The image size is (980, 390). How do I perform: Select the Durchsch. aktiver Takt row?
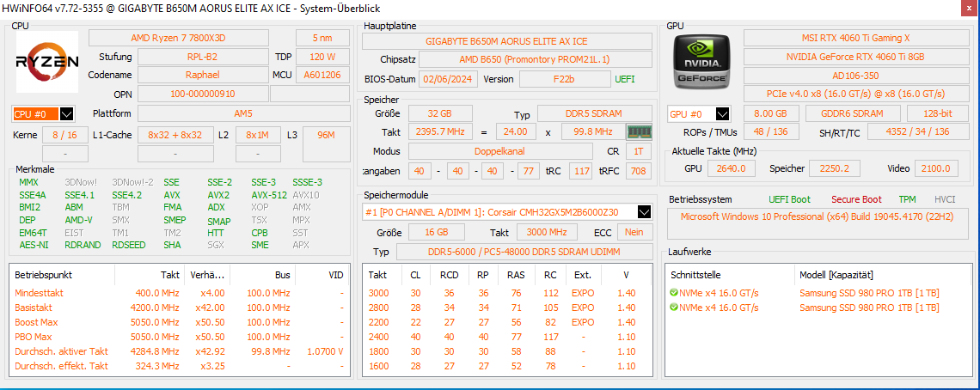(180, 351)
